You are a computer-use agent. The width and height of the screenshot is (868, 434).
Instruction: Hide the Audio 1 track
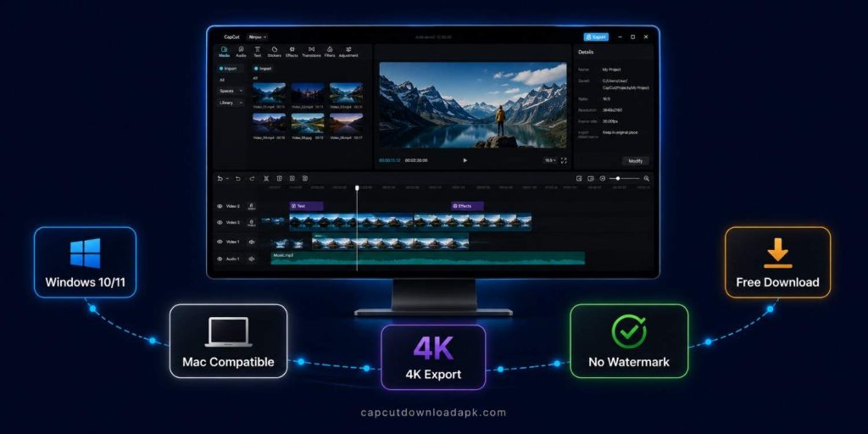220,259
